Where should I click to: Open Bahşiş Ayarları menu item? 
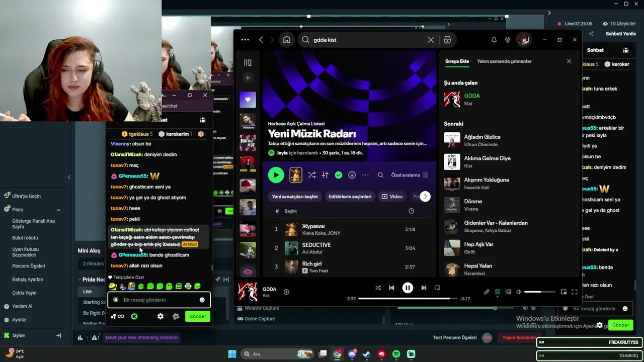coord(28,280)
